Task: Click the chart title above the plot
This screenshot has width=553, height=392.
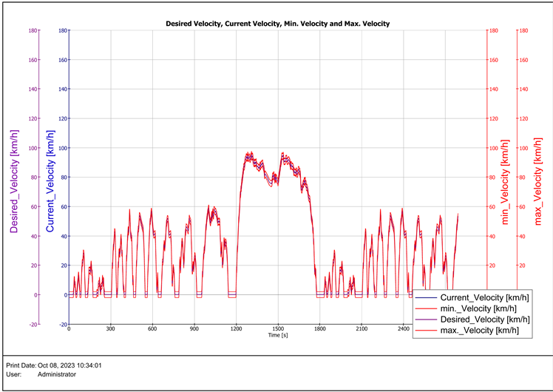Action: tap(277, 24)
